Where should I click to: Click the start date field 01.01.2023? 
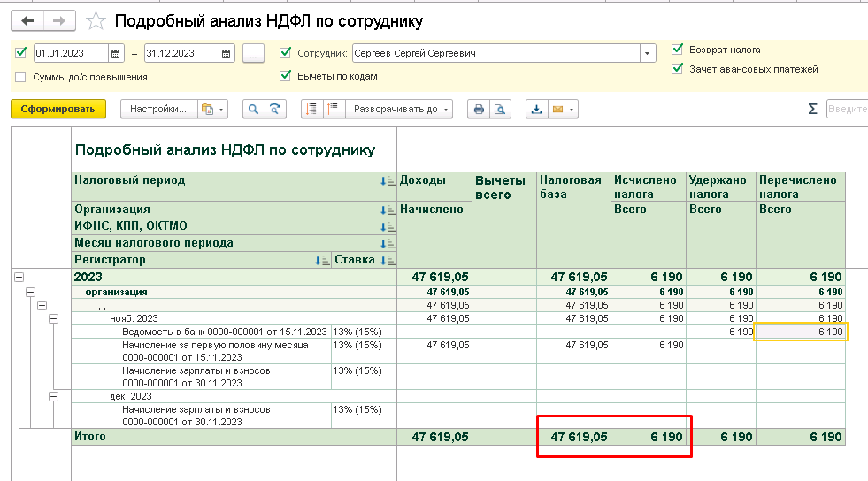pyautogui.click(x=71, y=54)
